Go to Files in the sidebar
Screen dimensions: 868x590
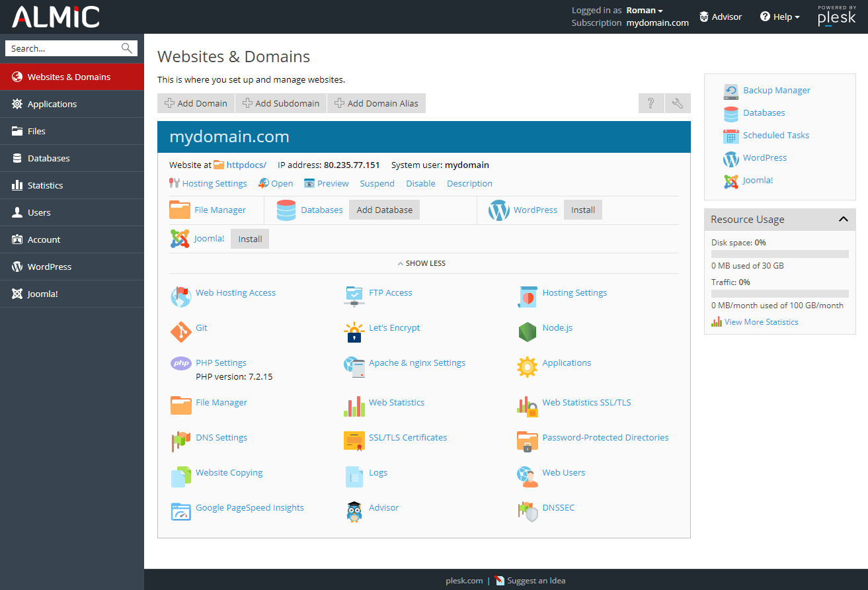coord(72,131)
